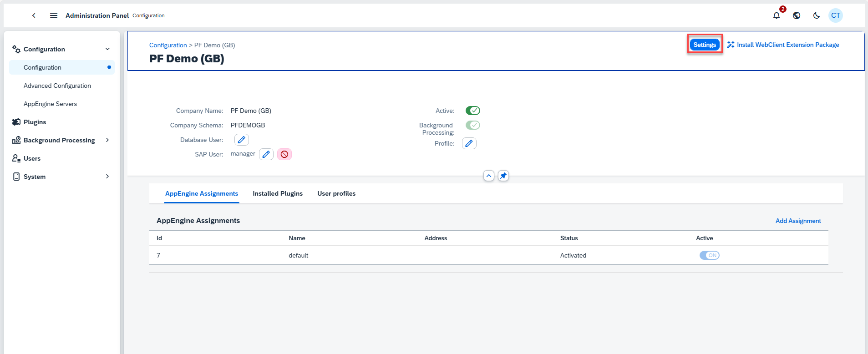This screenshot has width=868, height=354.
Task: Click the Users person icon
Action: [x=16, y=158]
